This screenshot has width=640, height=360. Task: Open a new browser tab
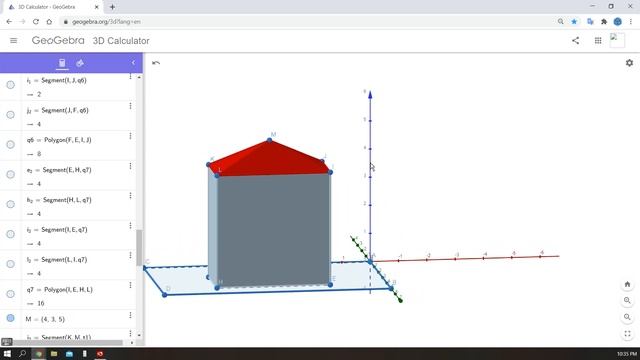[112, 7]
